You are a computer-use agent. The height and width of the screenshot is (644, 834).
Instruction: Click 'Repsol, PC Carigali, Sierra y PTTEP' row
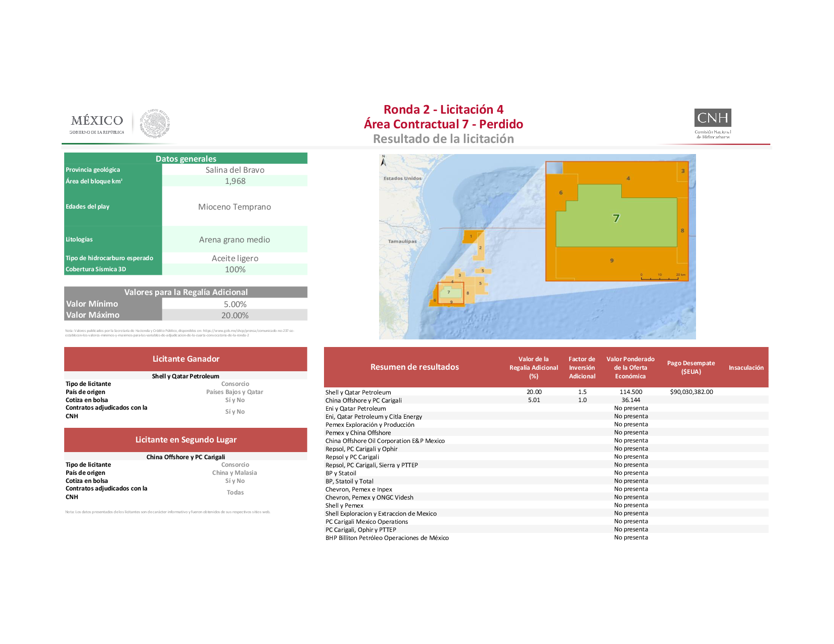[x=546, y=465]
